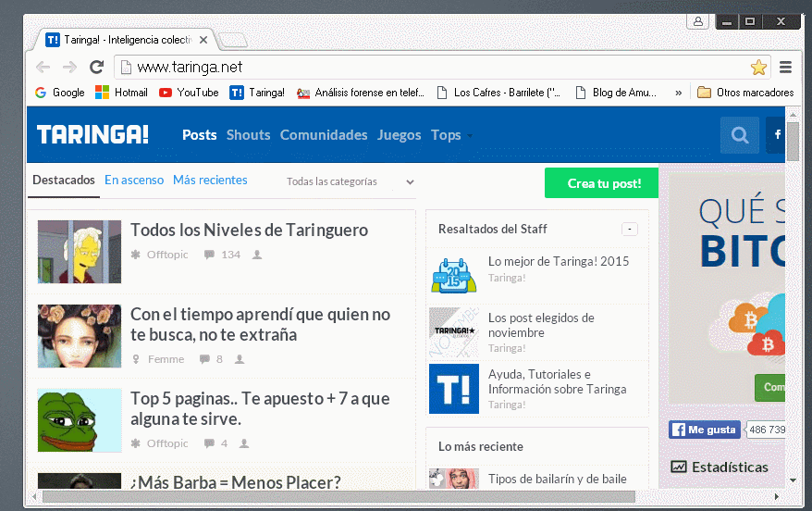Open Los Cafres - Barrilete bookmark

pos(498,93)
